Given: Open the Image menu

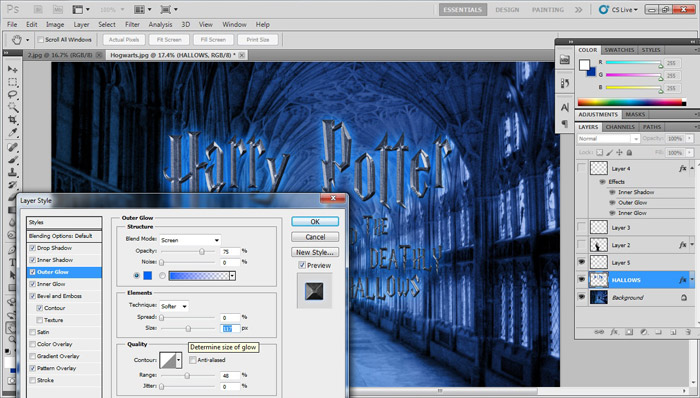Looking at the screenshot, I should 54,25.
